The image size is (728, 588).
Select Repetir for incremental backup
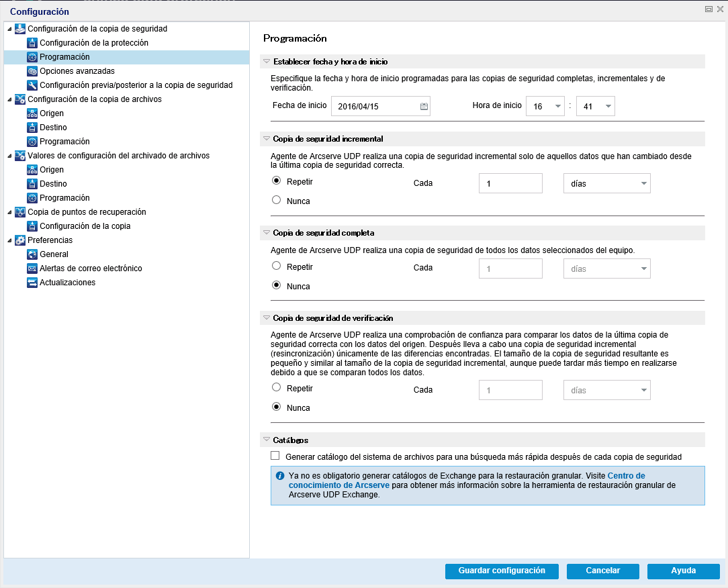(276, 181)
